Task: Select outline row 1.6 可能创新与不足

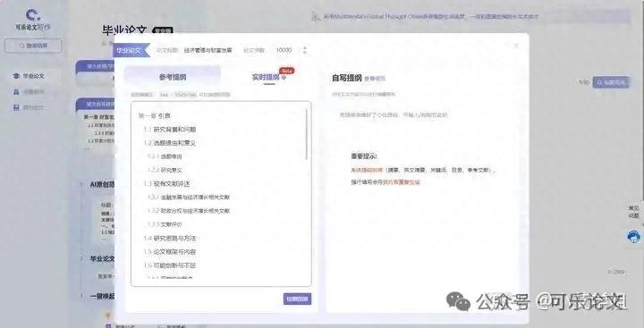Action: pos(170,265)
